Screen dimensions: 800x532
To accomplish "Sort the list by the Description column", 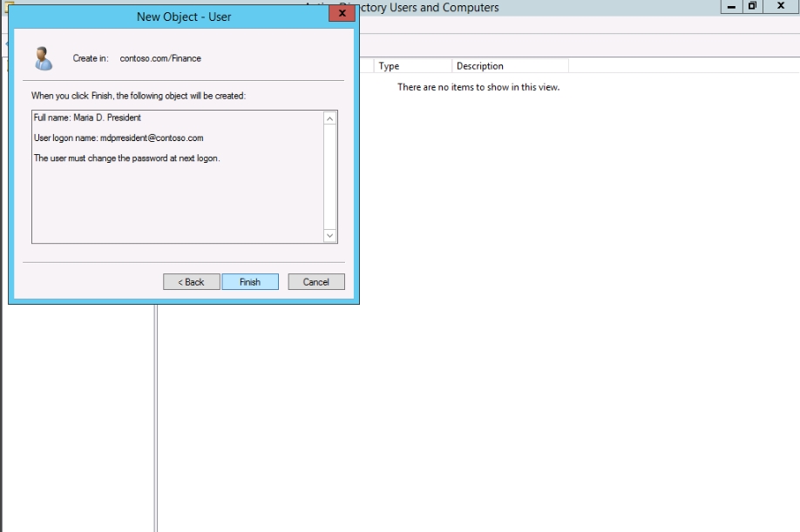I will pyautogui.click(x=509, y=66).
